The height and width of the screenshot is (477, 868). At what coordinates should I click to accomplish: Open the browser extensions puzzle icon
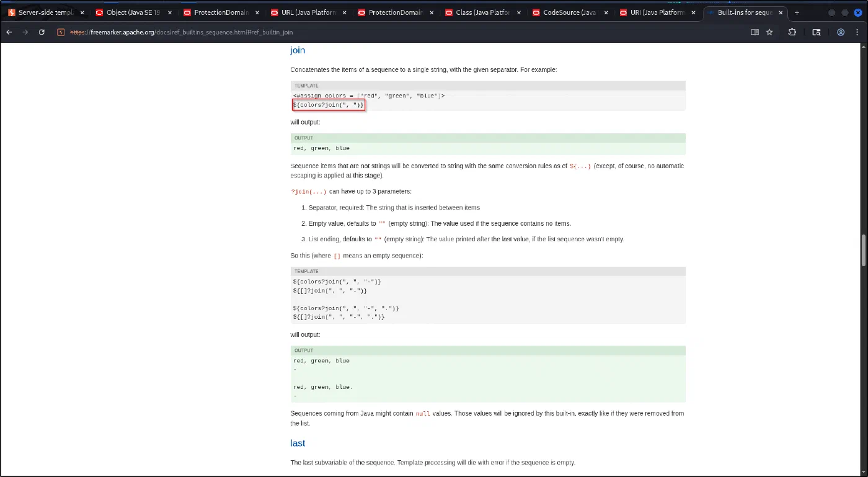click(792, 32)
